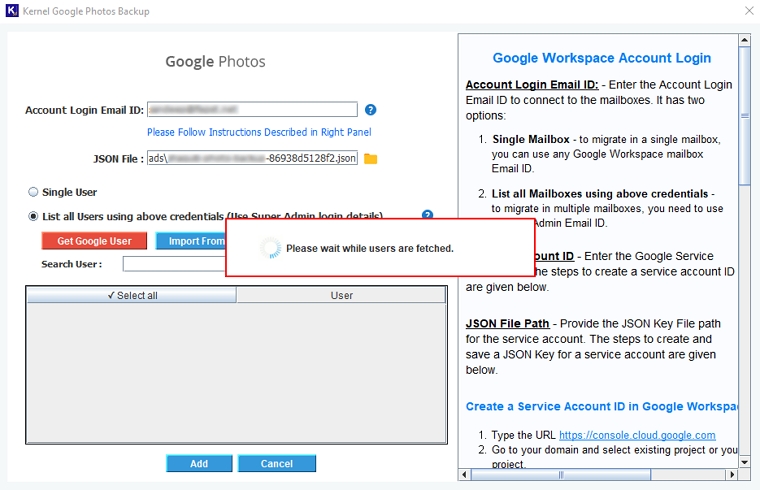
Task: Click the horizontal scrollbar thumb in help panel
Action: pyautogui.click(x=561, y=474)
